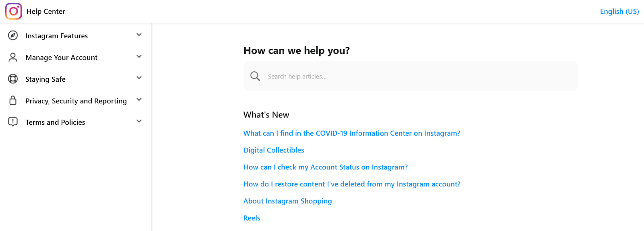This screenshot has width=644, height=231.
Task: Expand the Staying Safe chevron
Action: (x=139, y=78)
